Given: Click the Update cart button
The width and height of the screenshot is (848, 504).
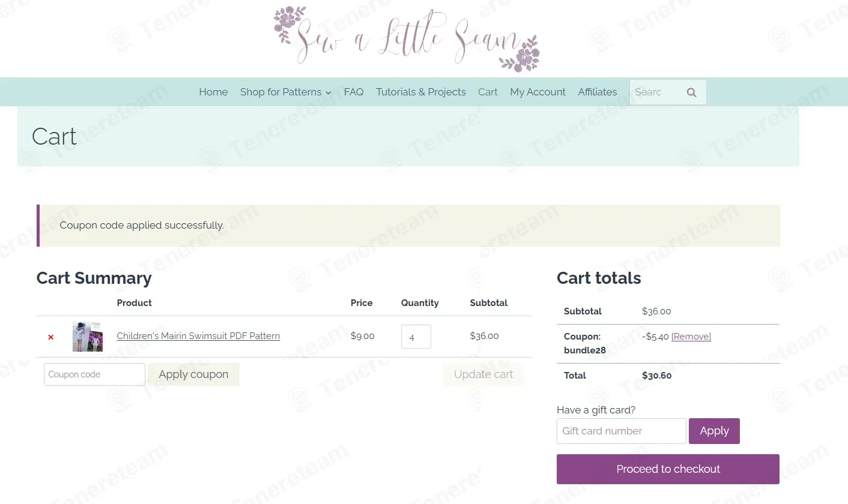Looking at the screenshot, I should click(x=483, y=374).
